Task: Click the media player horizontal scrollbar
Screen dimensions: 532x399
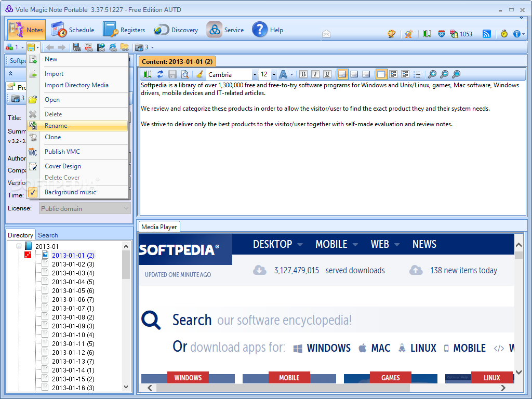Action: pyautogui.click(x=283, y=388)
